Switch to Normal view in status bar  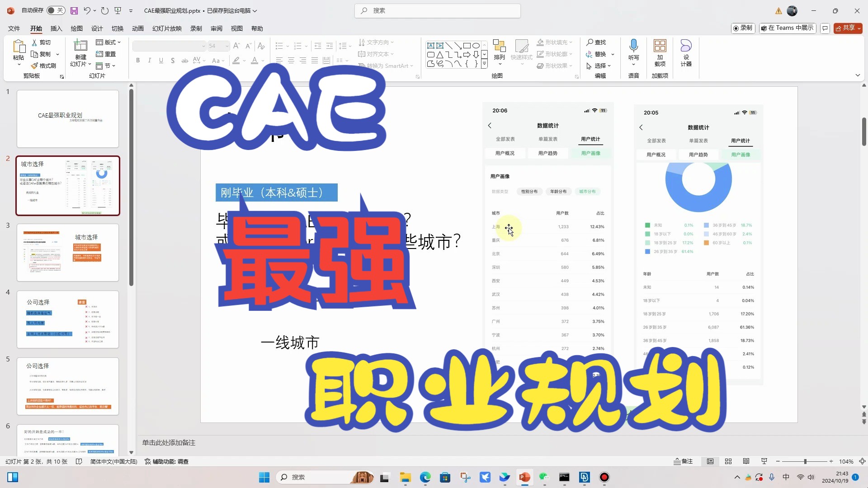point(710,461)
